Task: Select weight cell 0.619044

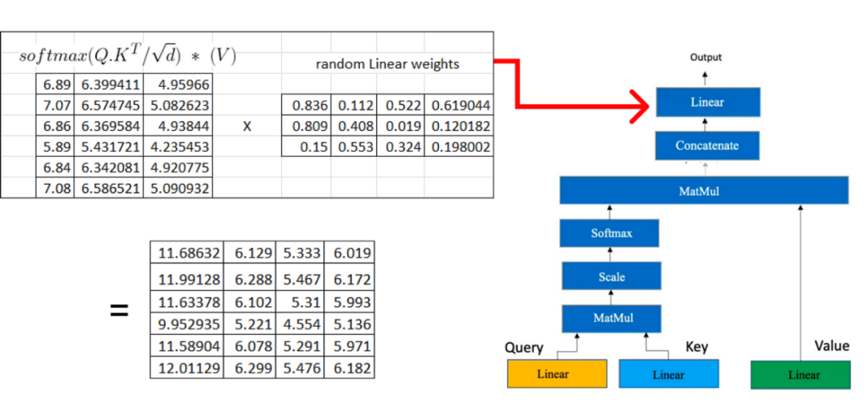Action: pos(459,105)
